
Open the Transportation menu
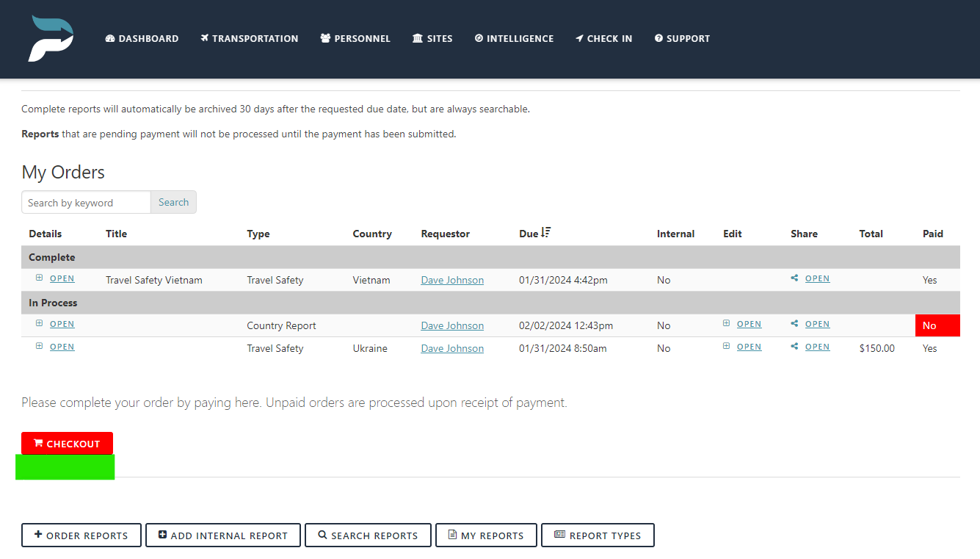[250, 38]
